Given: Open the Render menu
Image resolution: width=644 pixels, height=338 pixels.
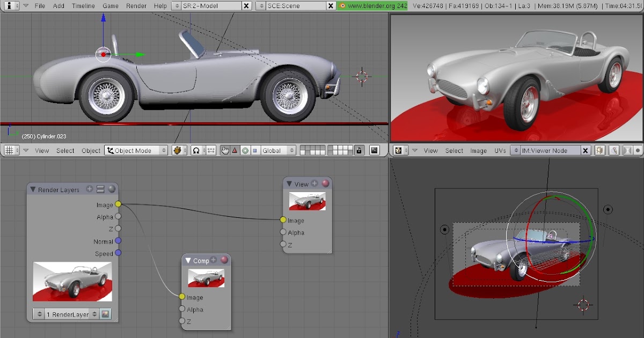Looking at the screenshot, I should coord(136,6).
